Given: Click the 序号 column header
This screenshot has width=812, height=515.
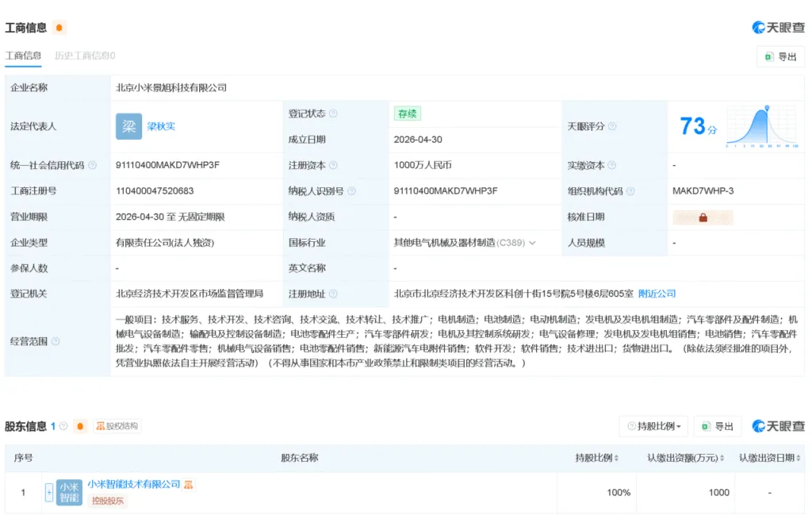Looking at the screenshot, I should [23, 458].
